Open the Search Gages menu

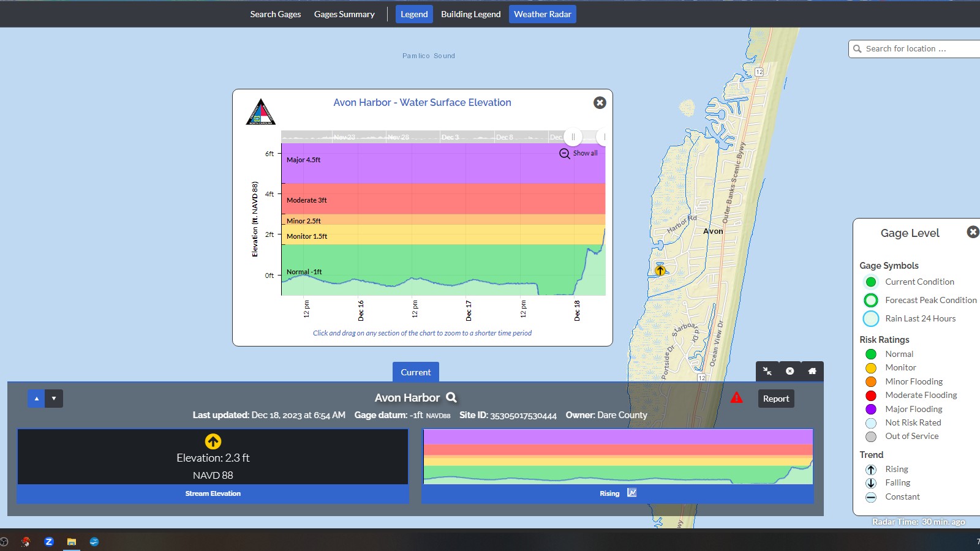point(276,14)
